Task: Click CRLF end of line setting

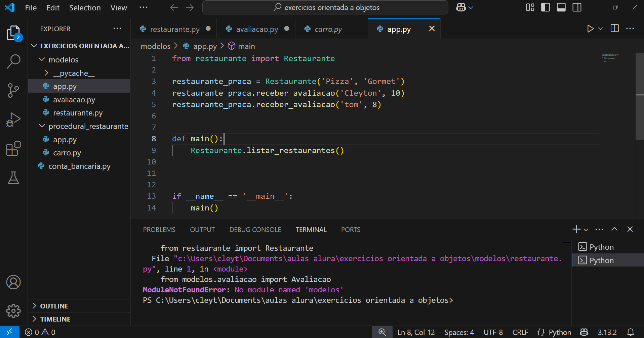Action: tap(520, 332)
